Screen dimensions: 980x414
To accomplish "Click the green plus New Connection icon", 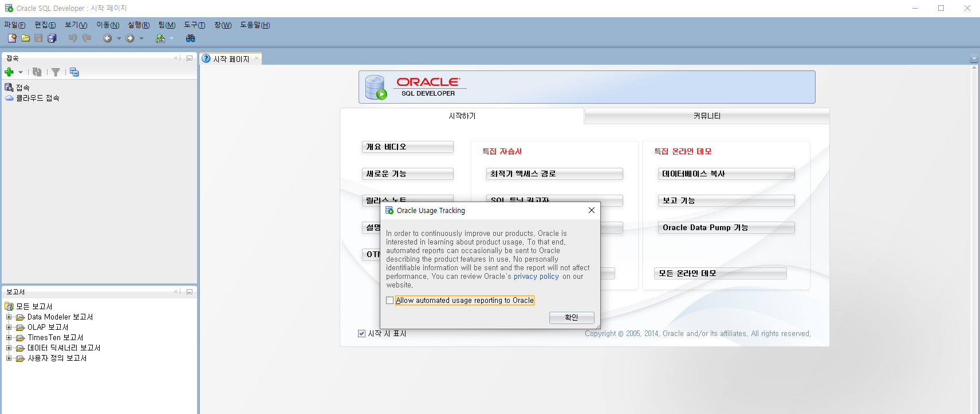I will click(9, 72).
